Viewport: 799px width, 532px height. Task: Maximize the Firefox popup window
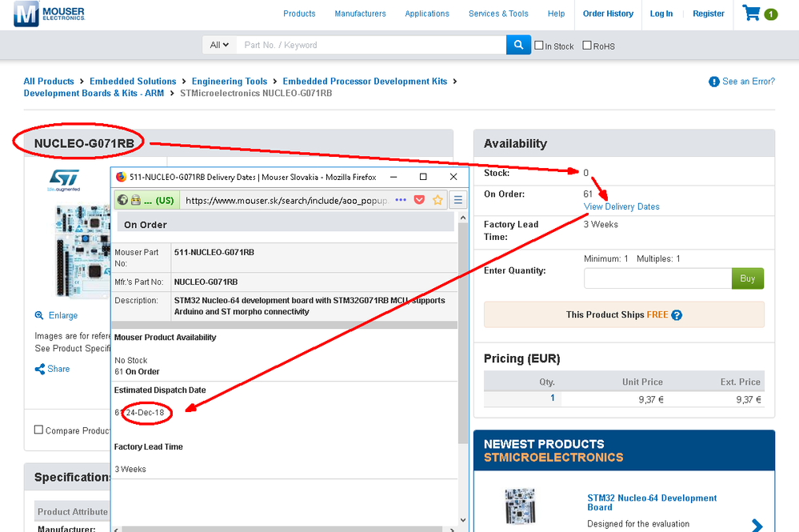coord(423,177)
